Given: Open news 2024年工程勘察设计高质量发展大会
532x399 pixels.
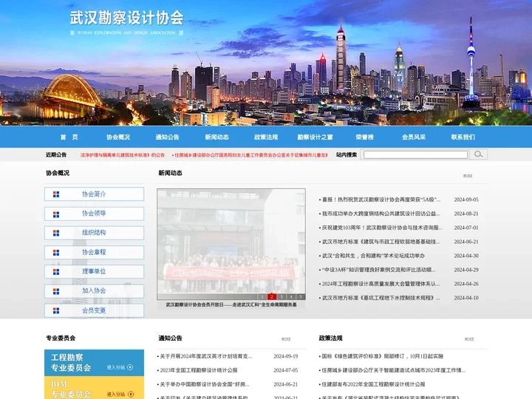Looking at the screenshot, I should 381,284.
